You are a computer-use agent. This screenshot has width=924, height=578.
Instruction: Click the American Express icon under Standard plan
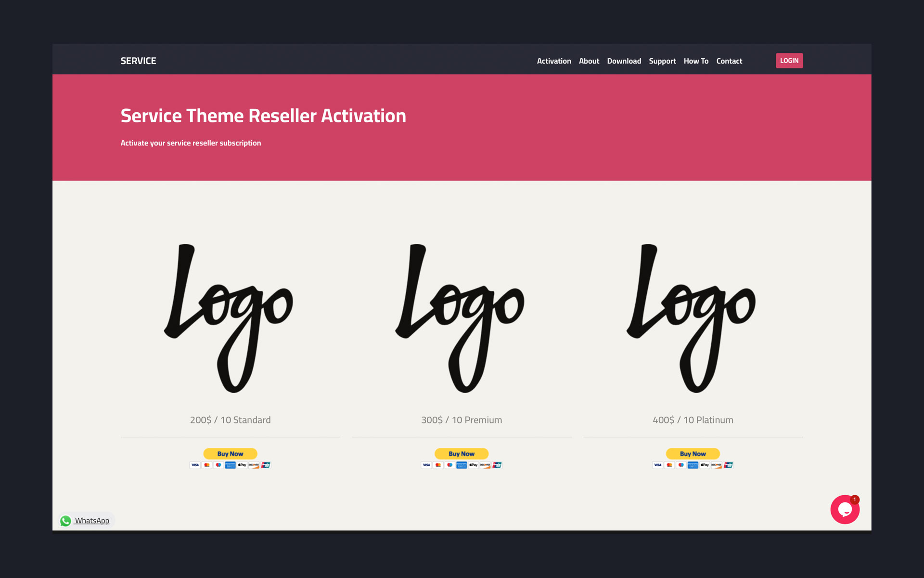[230, 465]
